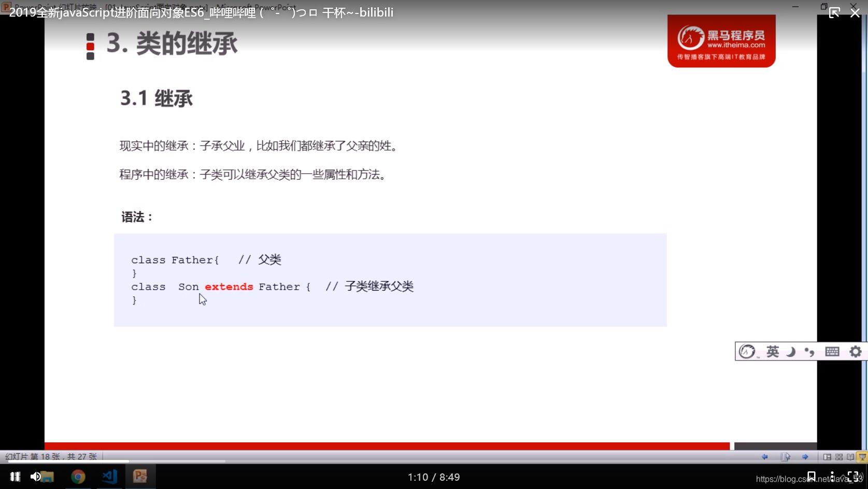Seek using the video progress bar
This screenshot has width=868, height=489.
(x=434, y=461)
